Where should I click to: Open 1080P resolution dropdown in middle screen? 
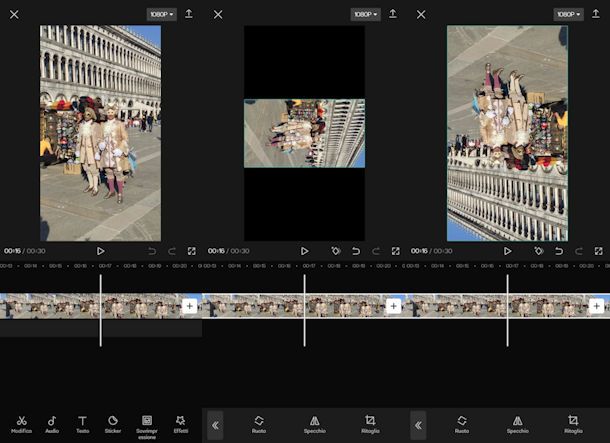pos(365,14)
